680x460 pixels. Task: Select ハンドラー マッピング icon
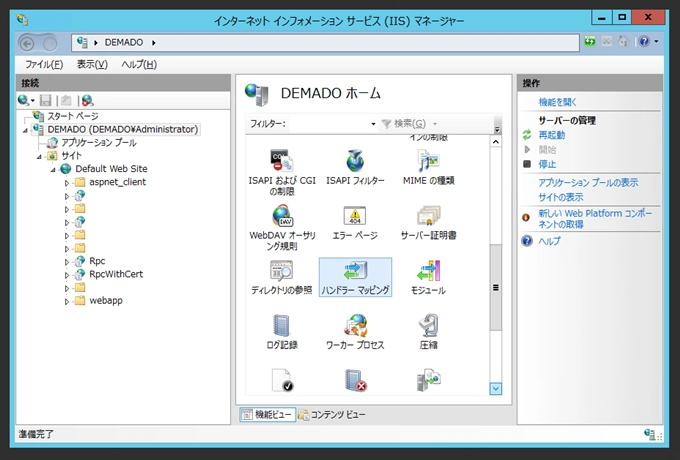355,277
